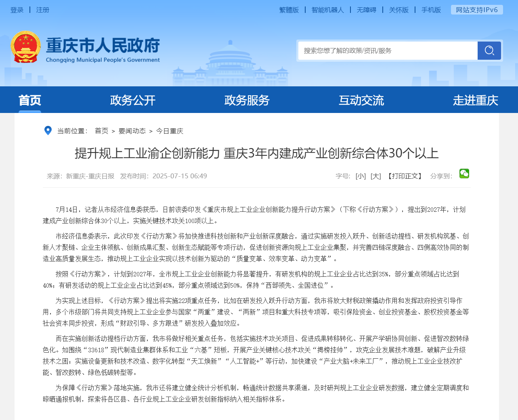Image resolution: width=518 pixels, height=420 pixels.
Task: Click paragraph starting 为实现上述目标
Action: (257, 312)
